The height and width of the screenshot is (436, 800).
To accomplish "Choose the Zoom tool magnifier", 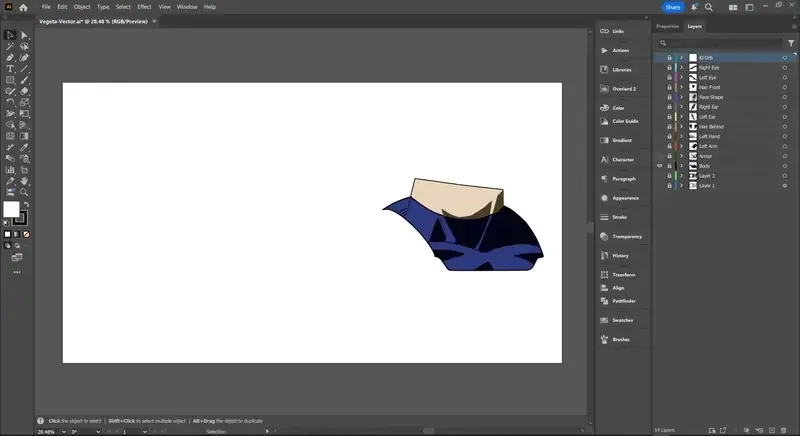I will click(24, 192).
